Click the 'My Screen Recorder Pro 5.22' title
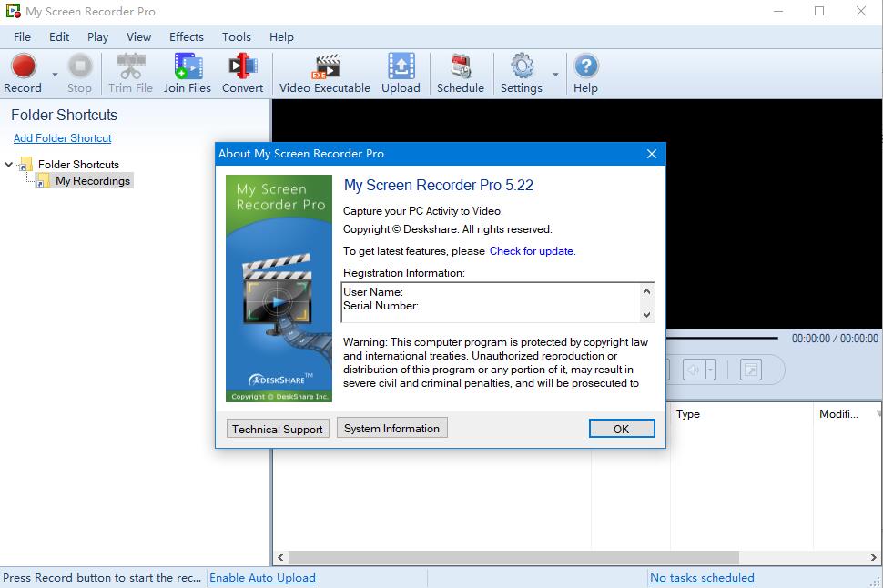Image resolution: width=883 pixels, height=588 pixels. (438, 186)
